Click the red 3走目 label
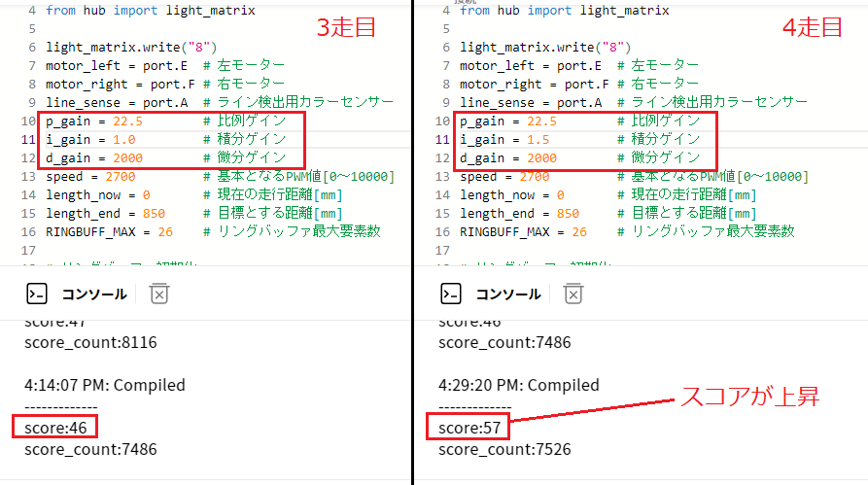Screen dimensions: 868x485 (x=347, y=27)
